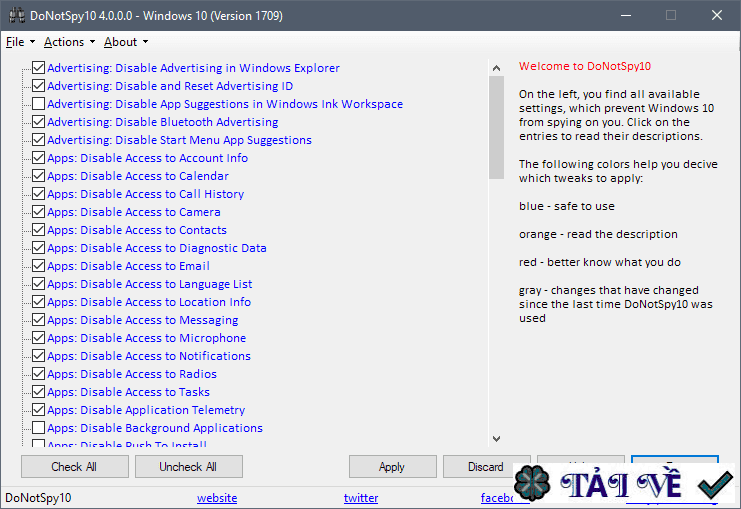Image resolution: width=741 pixels, height=509 pixels.
Task: Toggle Disable Access to Radios checkbox
Action: (x=39, y=373)
